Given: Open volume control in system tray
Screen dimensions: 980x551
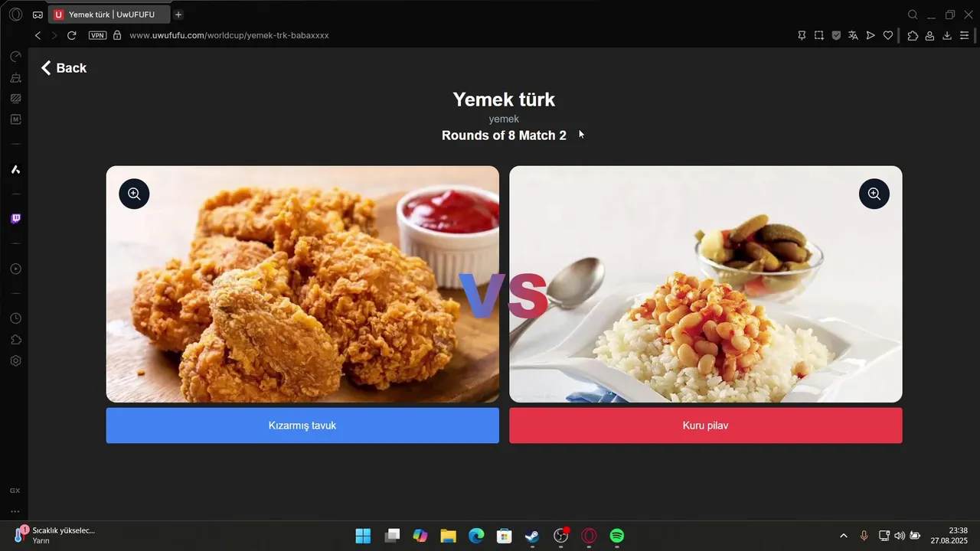Looking at the screenshot, I should click(x=900, y=536).
